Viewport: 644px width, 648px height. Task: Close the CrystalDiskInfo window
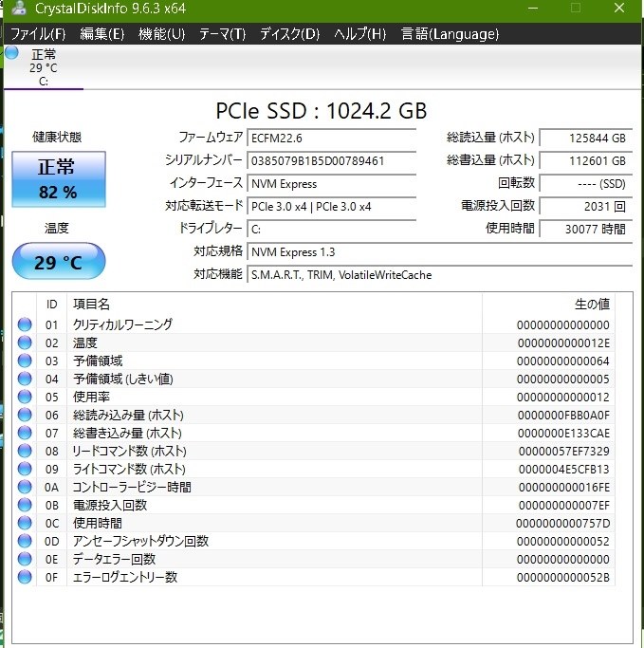[619, 8]
